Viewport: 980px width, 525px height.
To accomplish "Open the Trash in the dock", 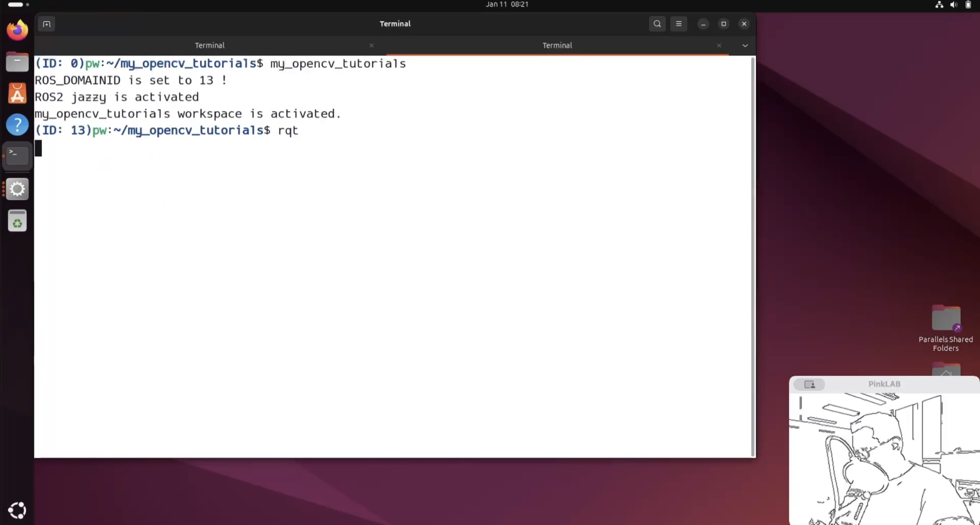I will pos(17,221).
